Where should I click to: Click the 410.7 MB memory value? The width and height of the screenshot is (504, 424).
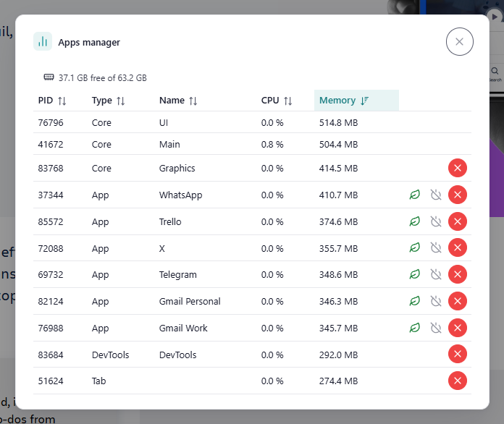coord(338,195)
